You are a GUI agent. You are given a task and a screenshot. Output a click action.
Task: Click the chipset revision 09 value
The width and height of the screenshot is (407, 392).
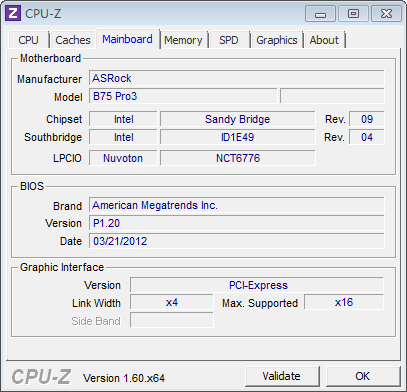tap(367, 119)
